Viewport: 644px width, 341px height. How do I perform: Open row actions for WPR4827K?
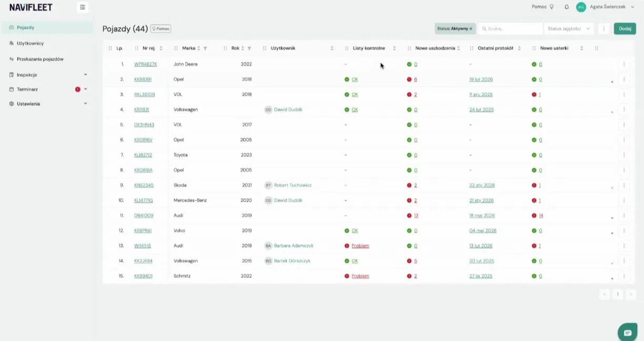pyautogui.click(x=624, y=64)
